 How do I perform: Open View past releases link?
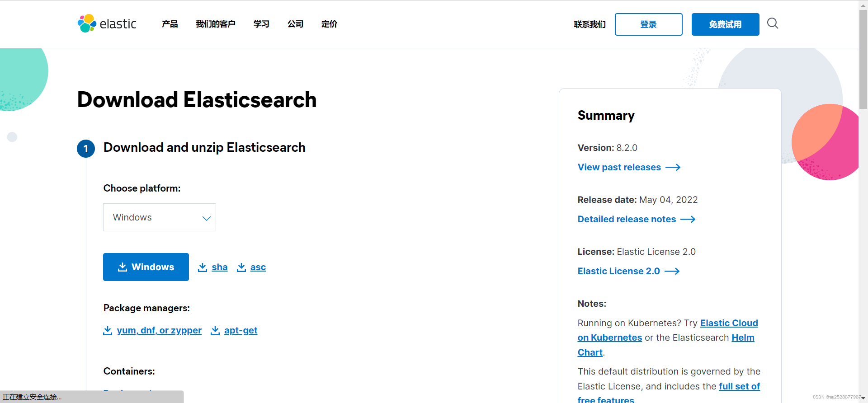pos(619,167)
